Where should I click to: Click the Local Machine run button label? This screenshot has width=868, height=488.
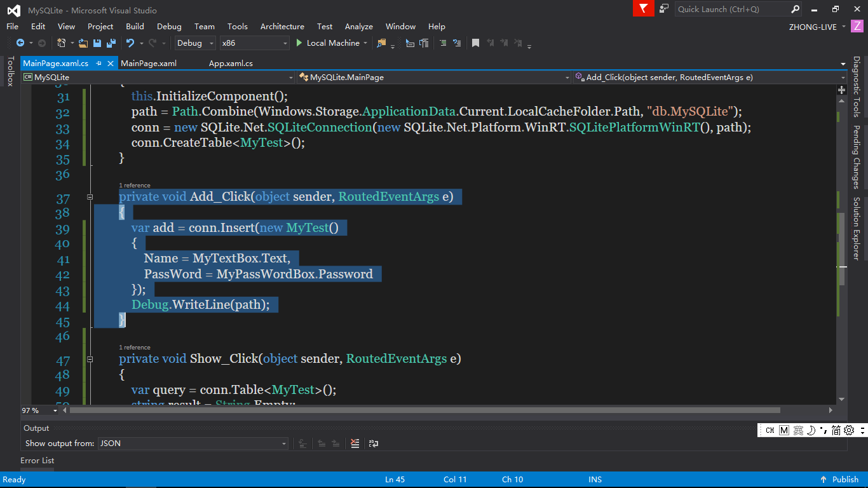pos(333,43)
